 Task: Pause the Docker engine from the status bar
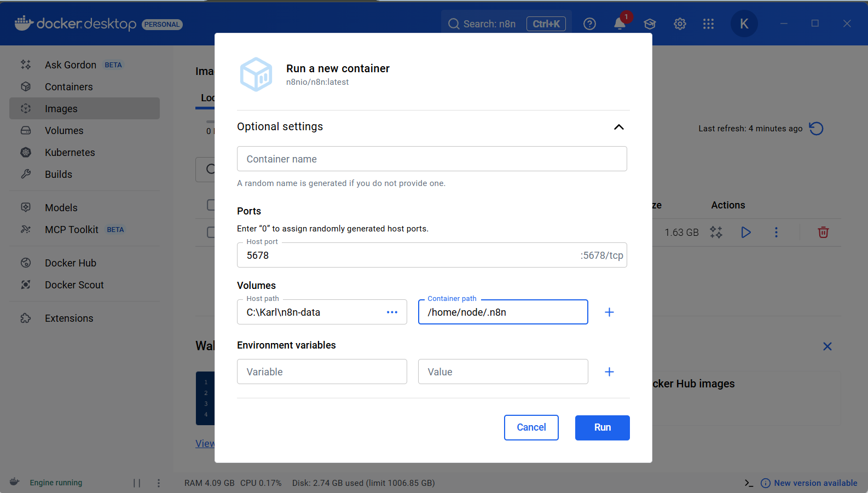[137, 483]
